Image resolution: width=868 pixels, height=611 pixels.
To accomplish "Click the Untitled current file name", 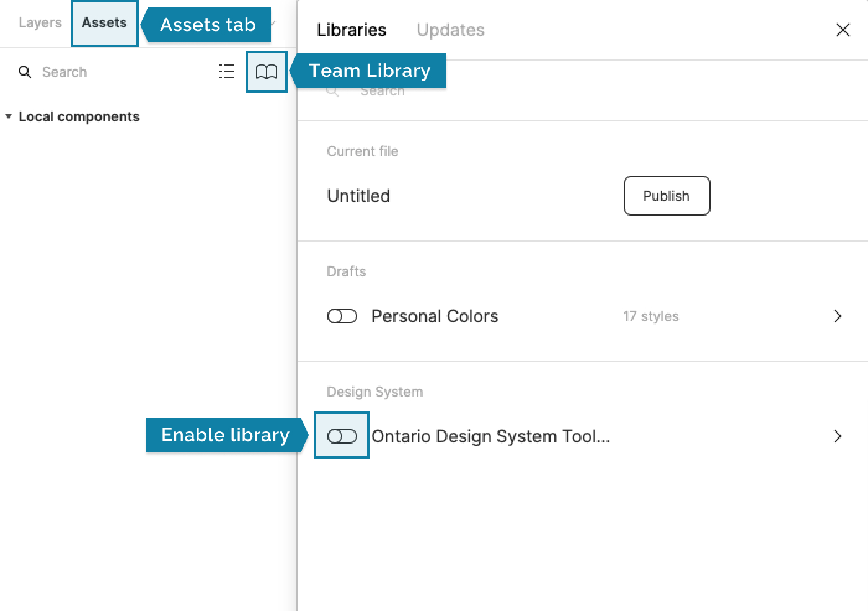I will point(358,196).
